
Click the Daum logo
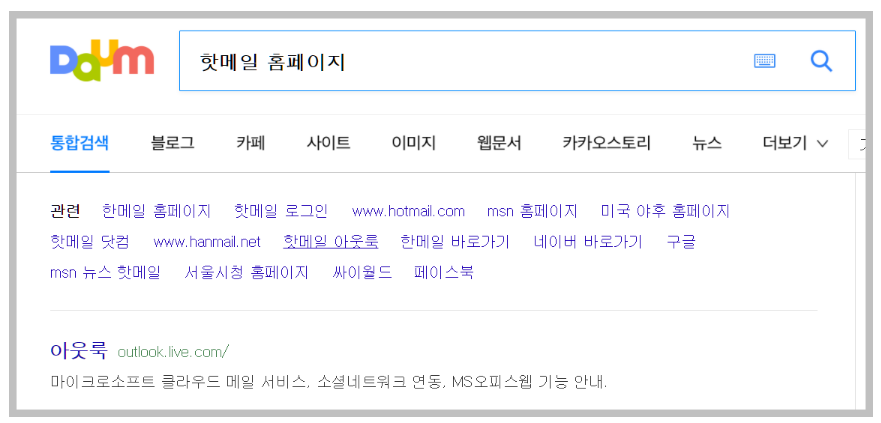102,60
